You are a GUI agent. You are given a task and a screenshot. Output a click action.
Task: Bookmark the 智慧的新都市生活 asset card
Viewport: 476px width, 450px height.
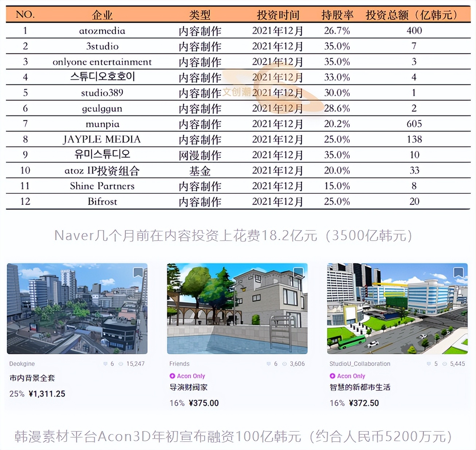458,272
